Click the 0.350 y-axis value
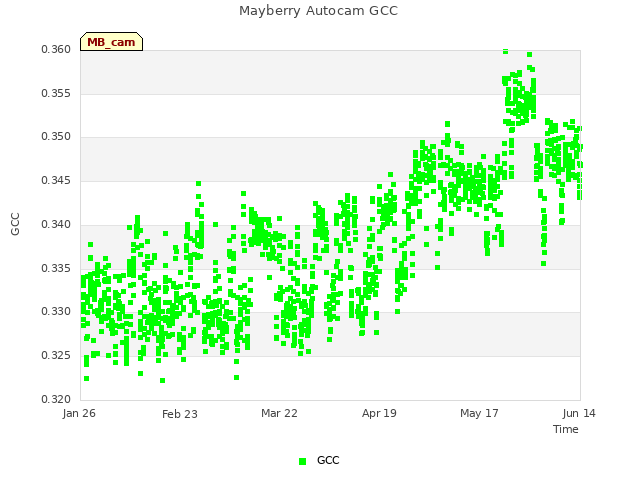The width and height of the screenshot is (640, 480). [56, 136]
